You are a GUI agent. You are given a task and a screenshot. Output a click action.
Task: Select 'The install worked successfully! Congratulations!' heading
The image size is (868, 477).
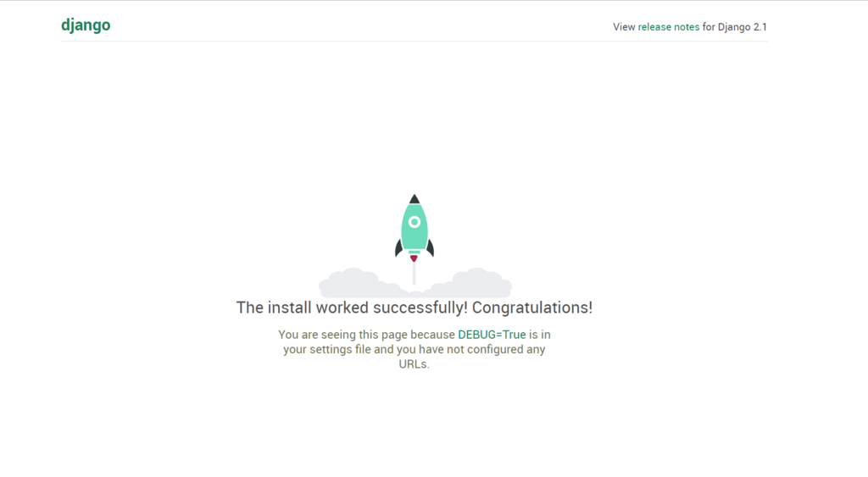tap(414, 308)
